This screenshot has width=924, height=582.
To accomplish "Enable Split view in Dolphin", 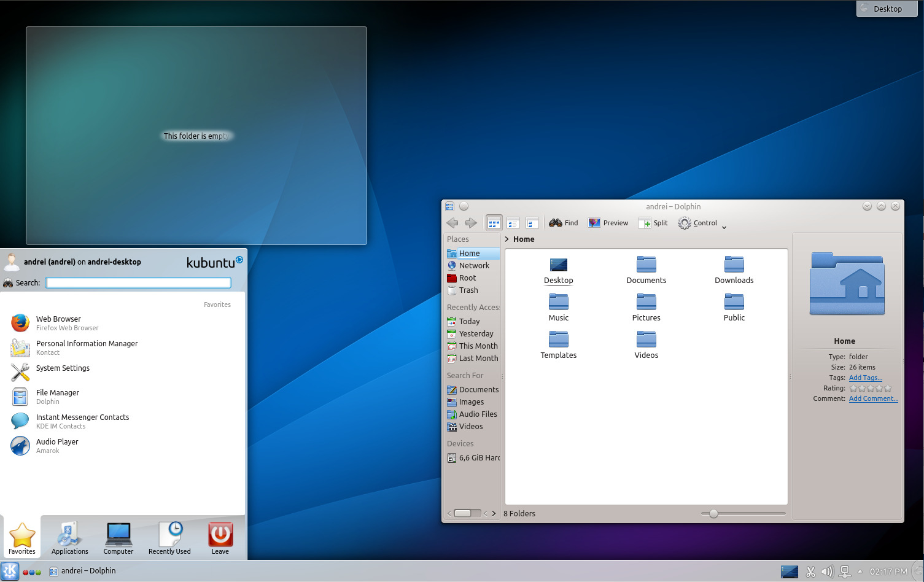I will tap(653, 222).
